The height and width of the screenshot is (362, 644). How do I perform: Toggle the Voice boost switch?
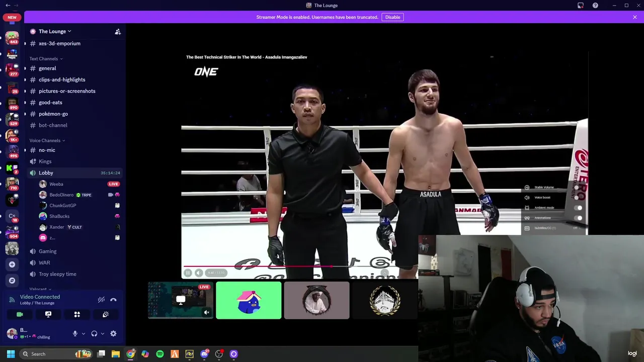[578, 198]
